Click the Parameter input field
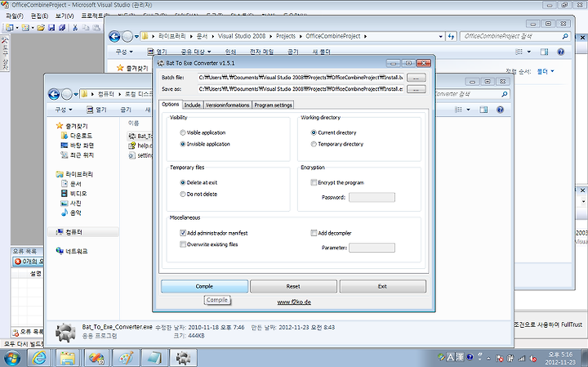Image resolution: width=588 pixels, height=367 pixels. [x=372, y=248]
